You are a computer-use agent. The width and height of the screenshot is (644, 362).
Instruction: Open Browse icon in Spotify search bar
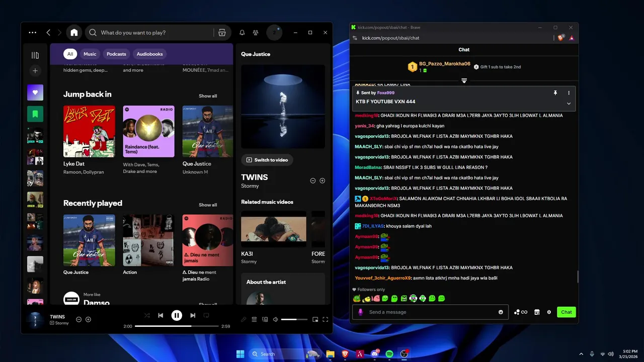coord(222,33)
